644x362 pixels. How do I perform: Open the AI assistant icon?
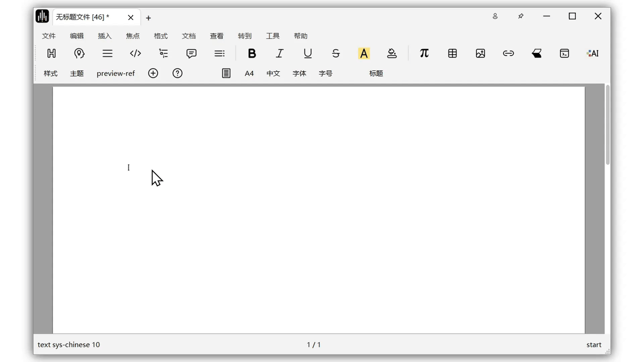coord(592,53)
